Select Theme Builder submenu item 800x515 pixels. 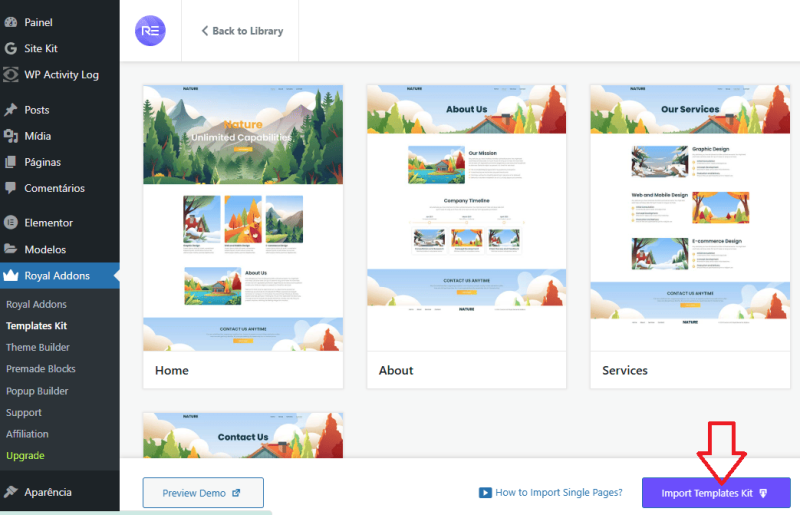[38, 347]
